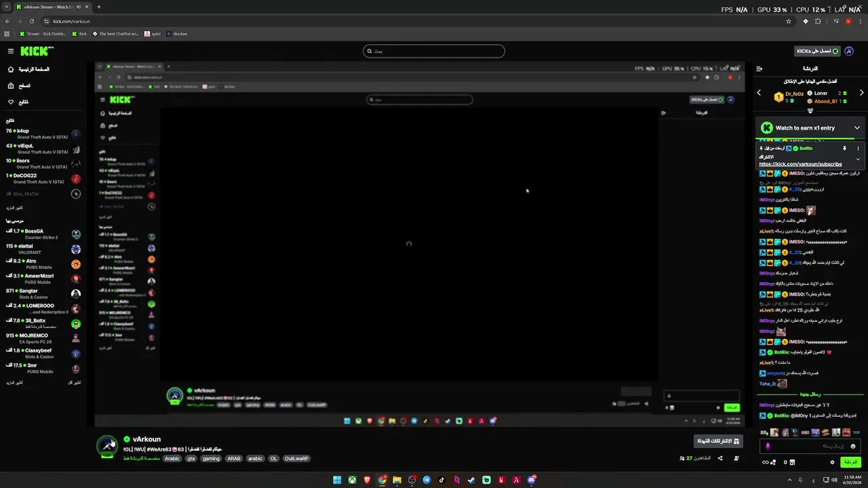Click the chat message input box
This screenshot has width=868, height=488.
pyautogui.click(x=811, y=446)
